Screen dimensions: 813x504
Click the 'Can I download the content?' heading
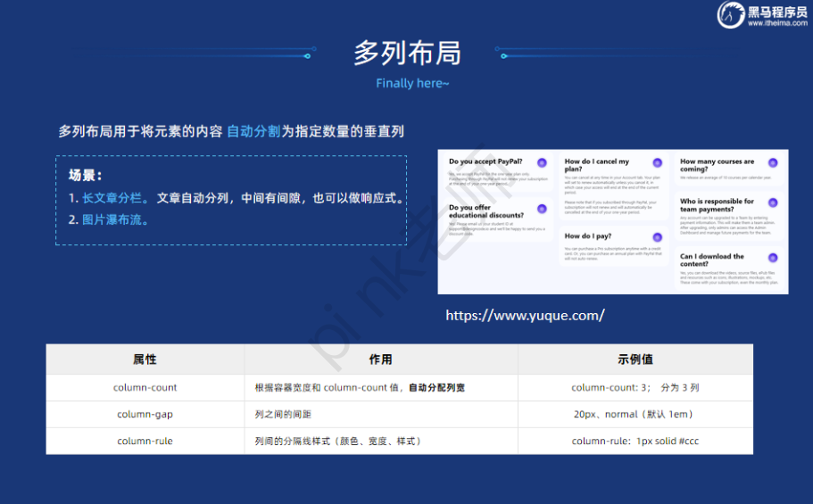[712, 260]
